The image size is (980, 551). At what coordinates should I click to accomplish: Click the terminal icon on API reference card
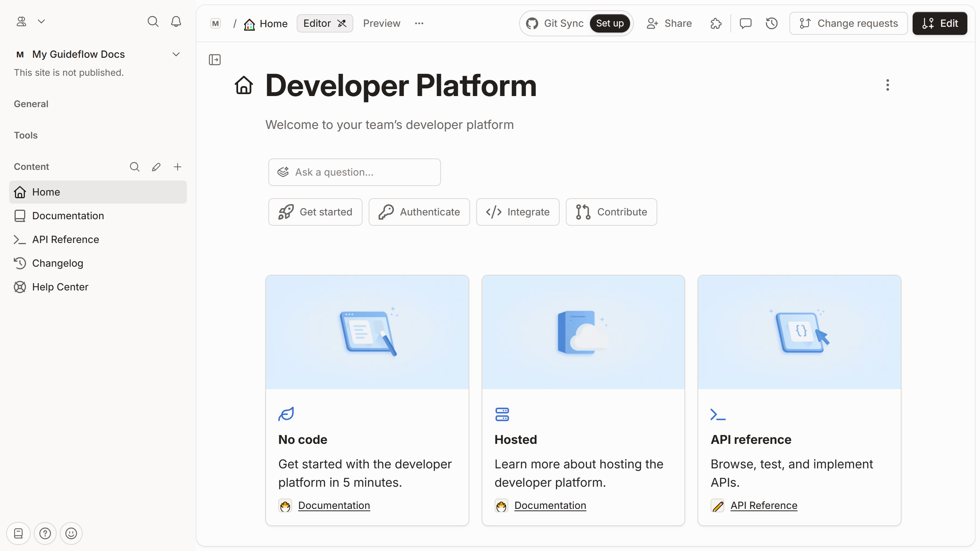click(x=718, y=414)
